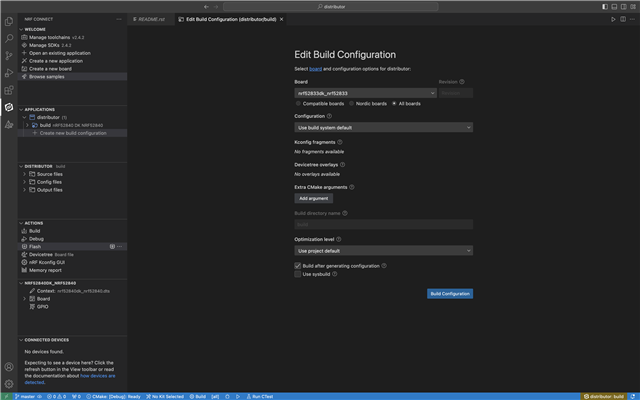Open nRF Connect panel more actions
640x400 pixels.
(119, 19)
